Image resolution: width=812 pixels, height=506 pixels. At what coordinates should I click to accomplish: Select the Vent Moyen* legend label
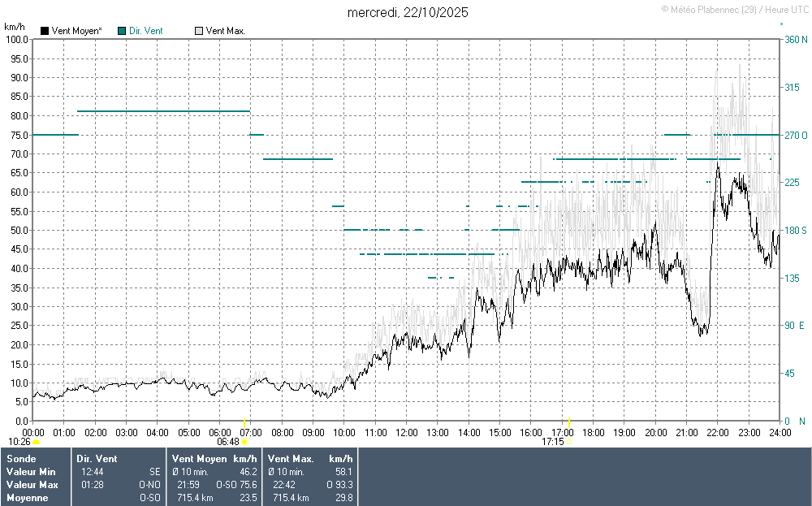76,31
